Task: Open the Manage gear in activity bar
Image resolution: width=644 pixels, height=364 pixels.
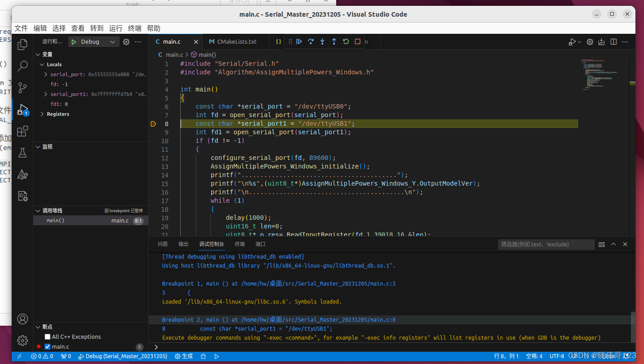Action: pyautogui.click(x=22, y=341)
